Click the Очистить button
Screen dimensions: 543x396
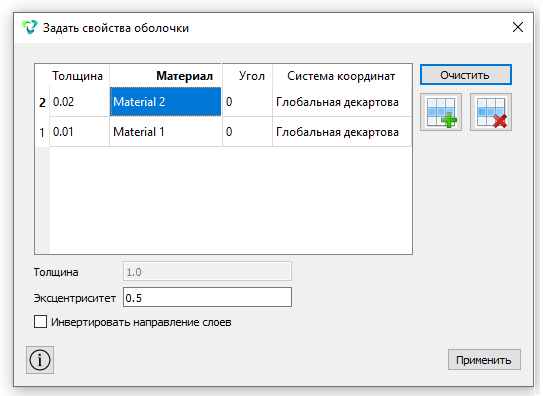pyautogui.click(x=466, y=75)
